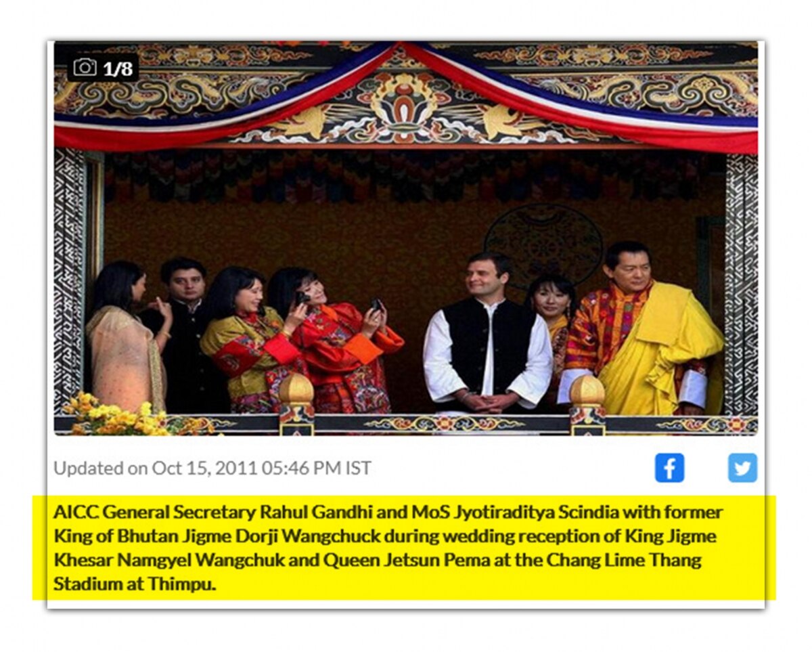Click the highlighted caption paragraph
Image resolution: width=812 pixels, height=652 pixels.
404,548
